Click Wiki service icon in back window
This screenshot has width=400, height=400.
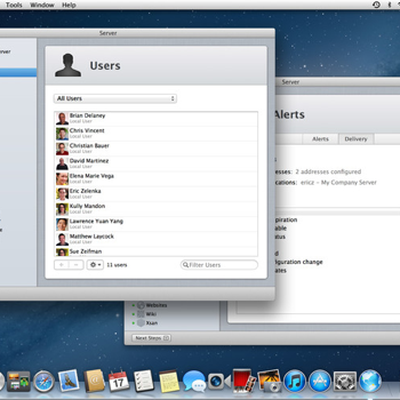(x=141, y=314)
